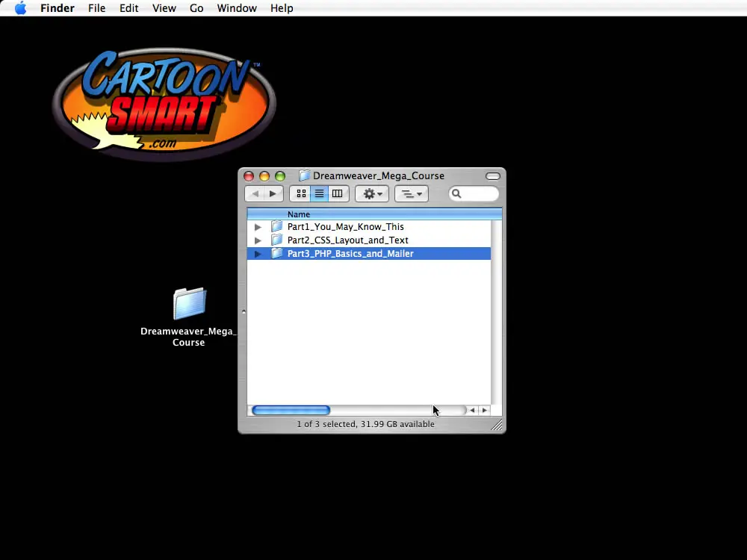This screenshot has height=560, width=747.
Task: Expand the Part1_You_May_Know_This folder
Action: tap(258, 227)
